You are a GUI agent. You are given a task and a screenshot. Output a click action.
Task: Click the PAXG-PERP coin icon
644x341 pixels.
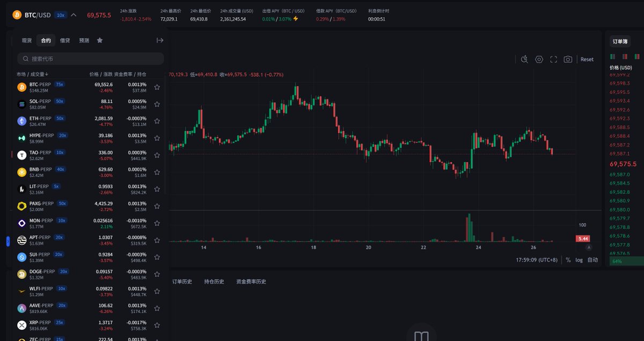pyautogui.click(x=22, y=206)
